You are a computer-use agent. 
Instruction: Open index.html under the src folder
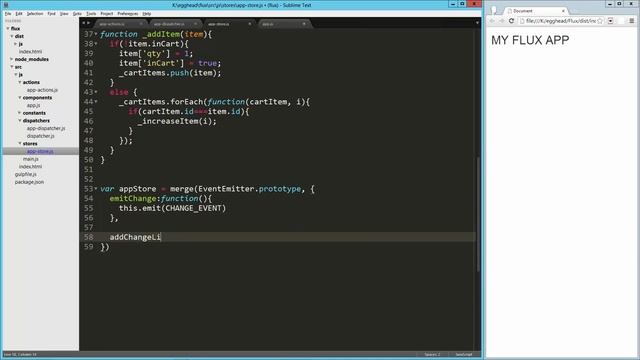pos(30,167)
